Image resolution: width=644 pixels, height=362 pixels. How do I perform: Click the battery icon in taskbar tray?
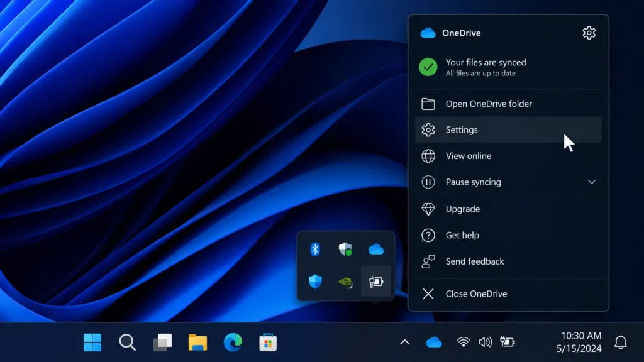coord(508,342)
